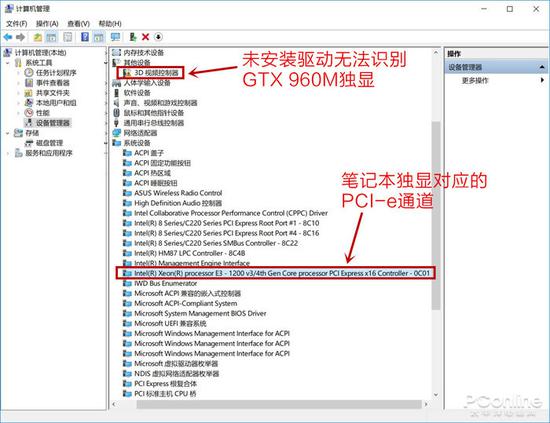Open the 查看(V) menu
The height and width of the screenshot is (423, 550).
coord(79,24)
